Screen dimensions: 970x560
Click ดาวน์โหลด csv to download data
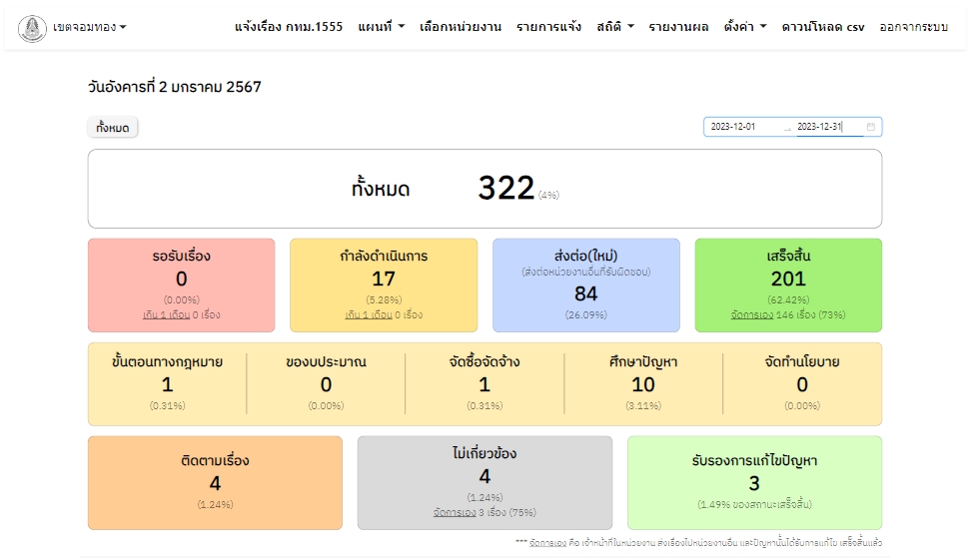point(823,27)
